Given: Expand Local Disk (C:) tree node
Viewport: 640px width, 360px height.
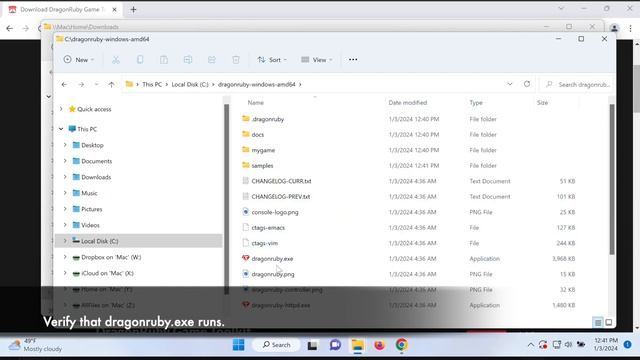Looking at the screenshot, I should (65, 241).
